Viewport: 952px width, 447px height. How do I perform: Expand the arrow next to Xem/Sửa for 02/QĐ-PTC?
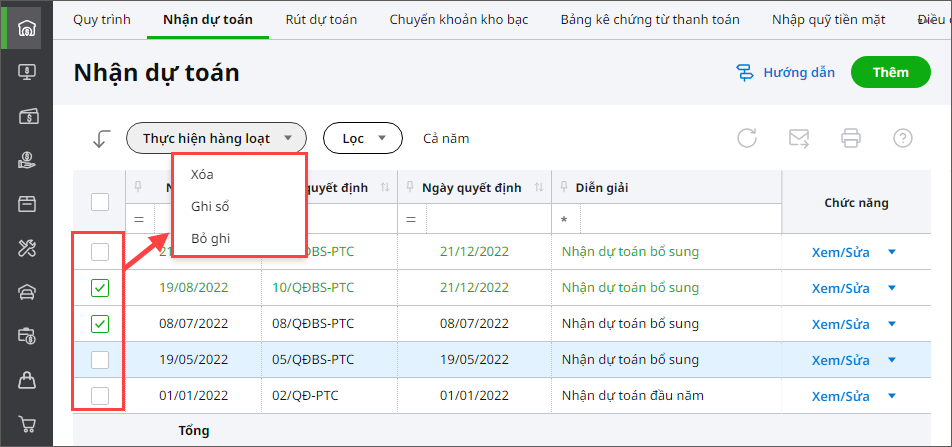pos(892,397)
